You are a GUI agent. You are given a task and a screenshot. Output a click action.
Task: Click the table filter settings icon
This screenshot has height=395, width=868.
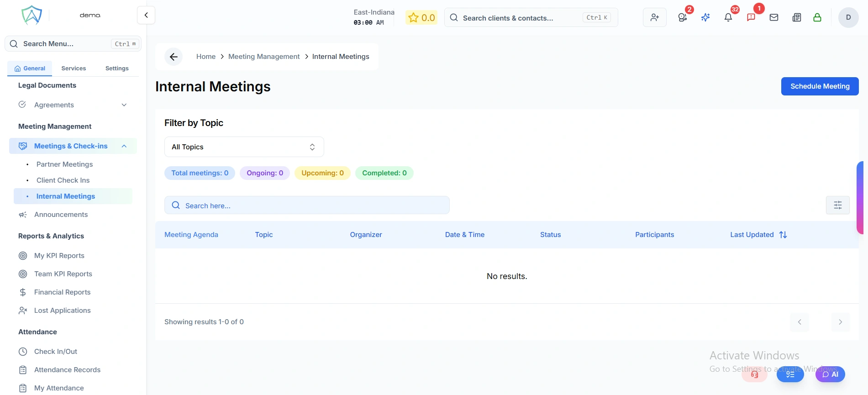(837, 205)
